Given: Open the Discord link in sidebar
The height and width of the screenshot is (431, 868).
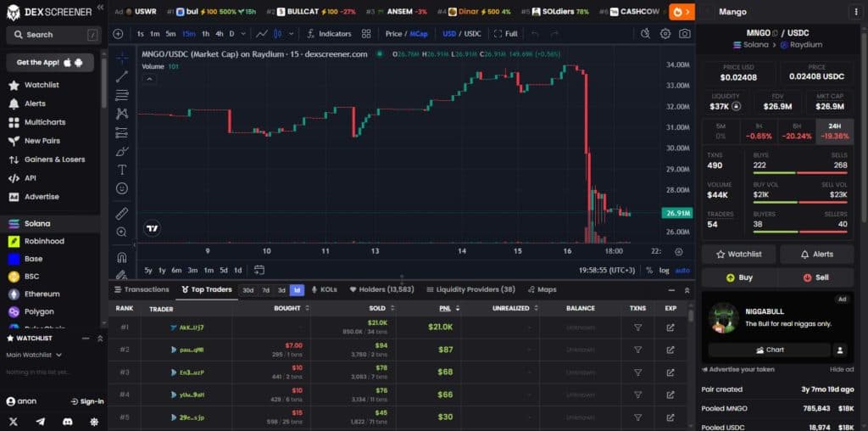Looking at the screenshot, I should tap(68, 422).
